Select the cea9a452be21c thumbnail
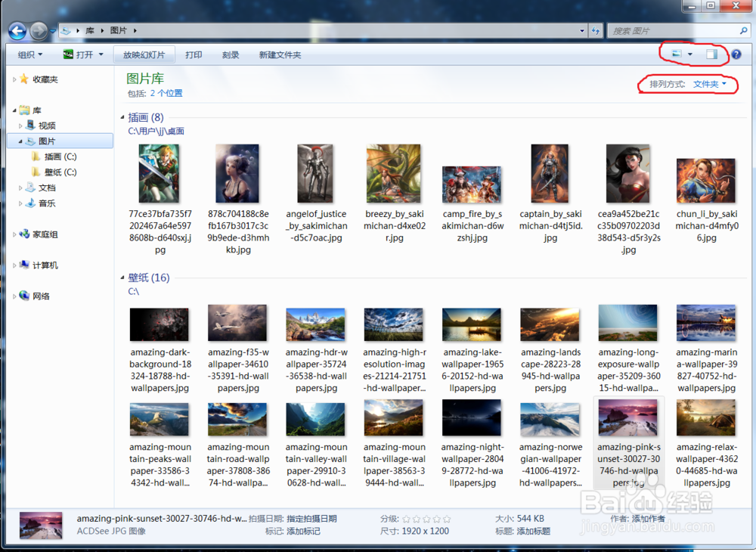The width and height of the screenshot is (756, 552). coord(628,174)
